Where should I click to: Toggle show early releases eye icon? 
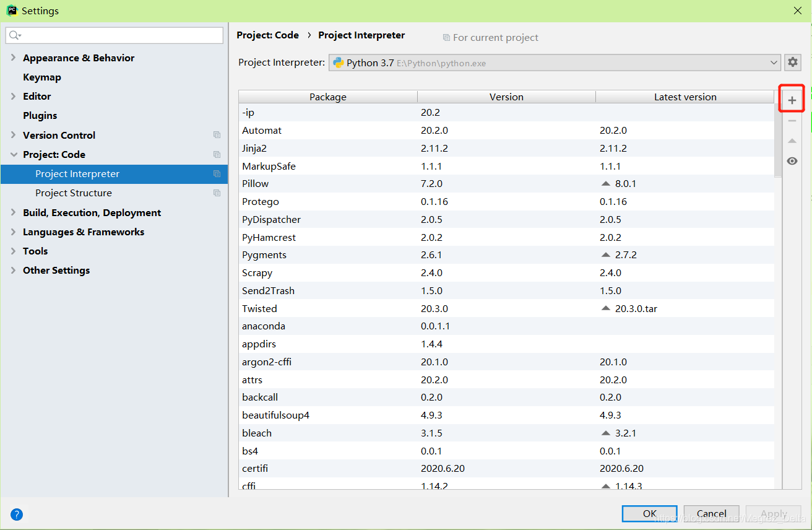tap(792, 161)
